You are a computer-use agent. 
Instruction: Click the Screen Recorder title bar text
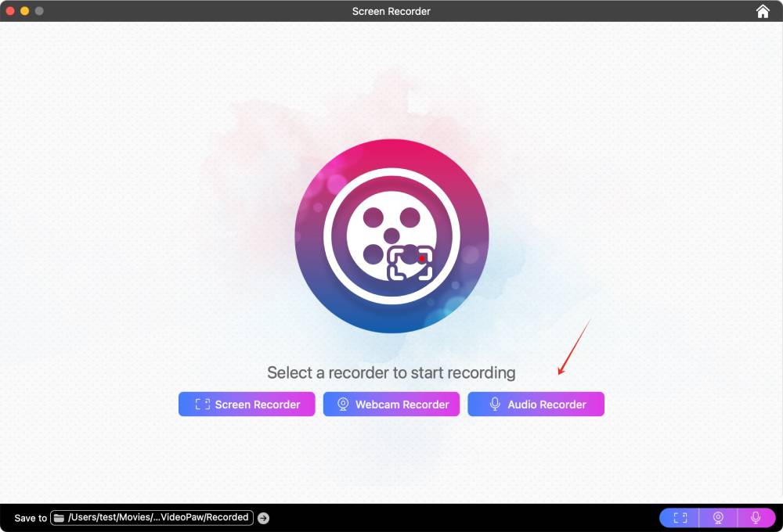[391, 11]
